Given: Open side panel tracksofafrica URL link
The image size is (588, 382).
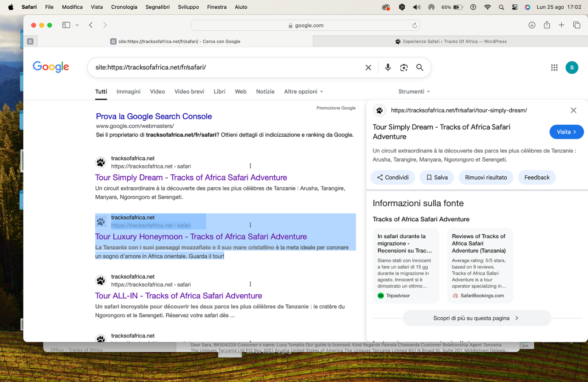Looking at the screenshot, I should pos(459,110).
